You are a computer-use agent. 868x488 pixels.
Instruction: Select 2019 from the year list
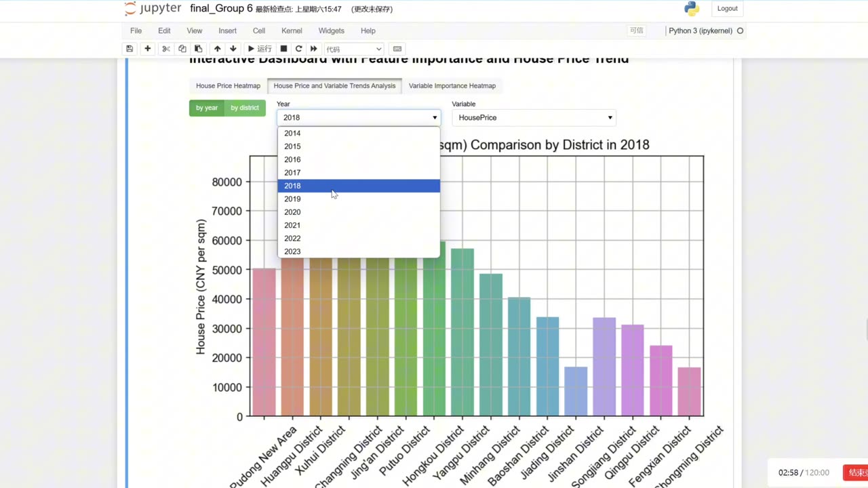[359, 199]
